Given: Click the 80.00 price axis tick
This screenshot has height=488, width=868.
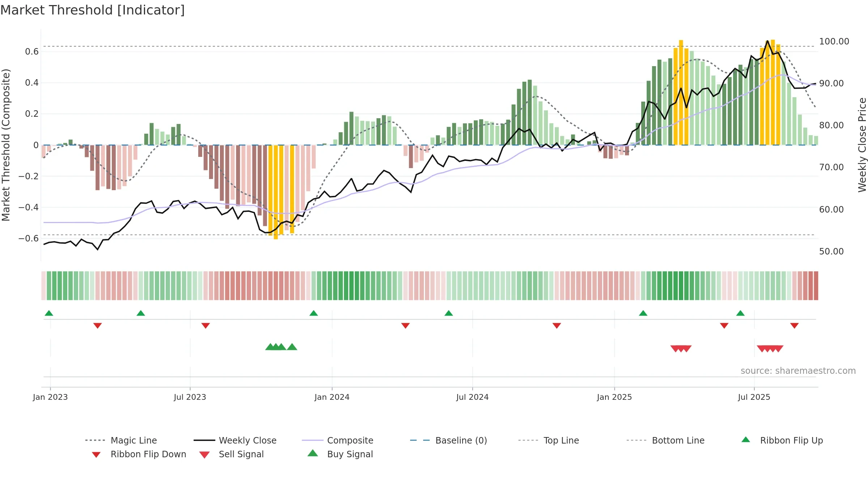Looking at the screenshot, I should coord(831,125).
